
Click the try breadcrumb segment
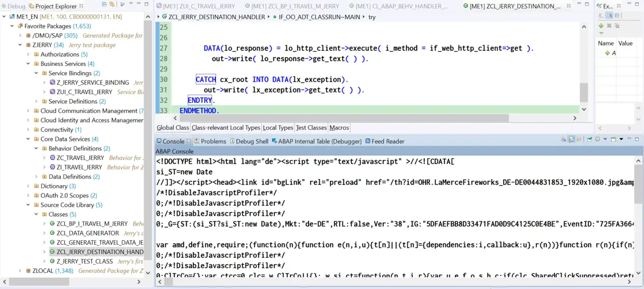click(372, 17)
